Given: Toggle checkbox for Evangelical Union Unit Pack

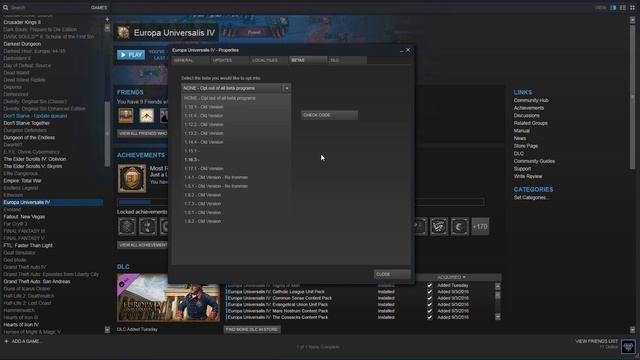Looking at the screenshot, I should click(429, 304).
